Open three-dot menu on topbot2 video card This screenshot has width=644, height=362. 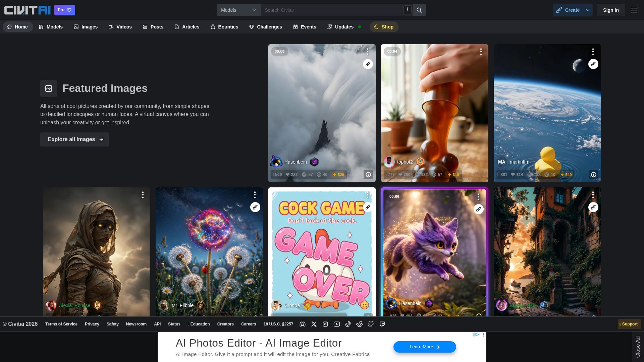tap(481, 52)
